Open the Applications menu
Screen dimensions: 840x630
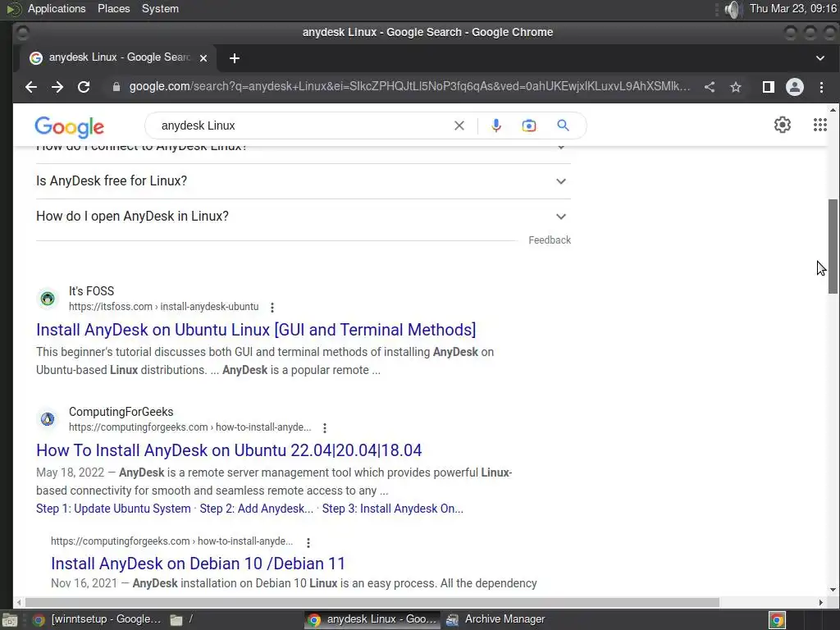click(x=57, y=8)
